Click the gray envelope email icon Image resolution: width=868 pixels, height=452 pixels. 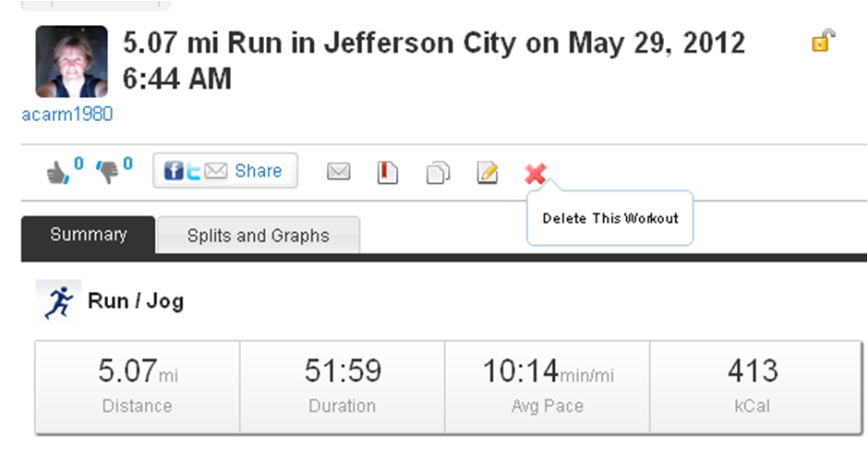[339, 172]
